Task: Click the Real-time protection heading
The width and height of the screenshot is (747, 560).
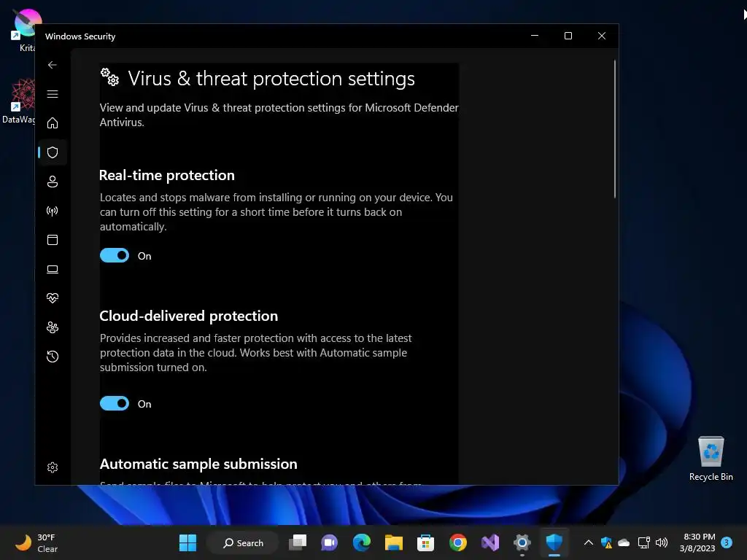Action: (167, 175)
